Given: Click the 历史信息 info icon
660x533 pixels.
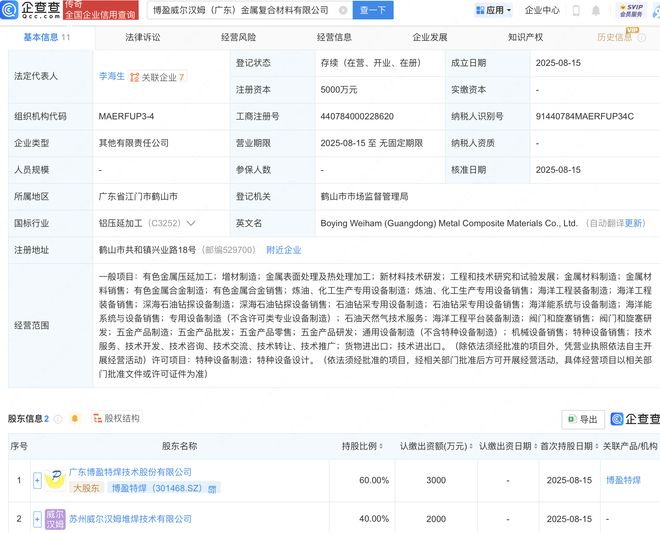Looking at the screenshot, I should (641, 38).
